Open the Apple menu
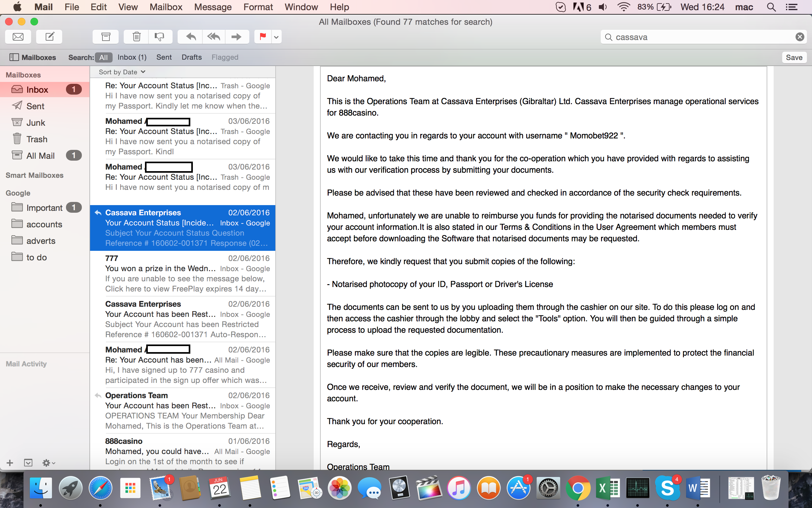This screenshot has width=812, height=508. pos(17,7)
